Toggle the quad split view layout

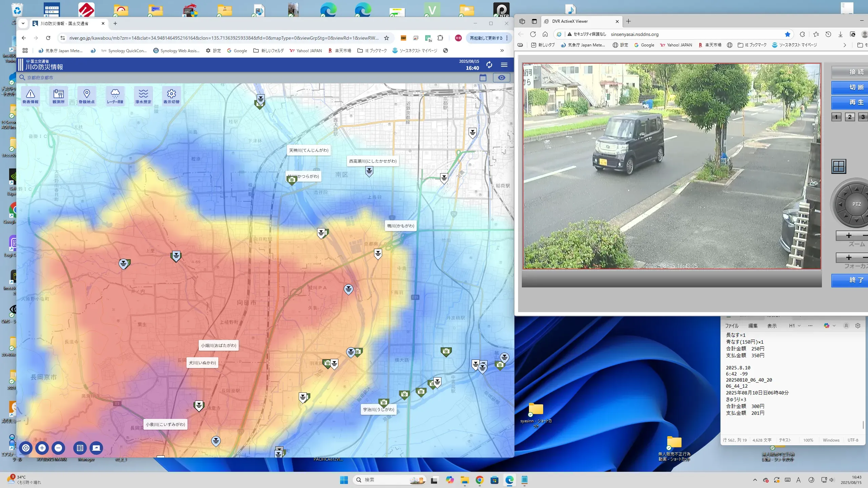pyautogui.click(x=839, y=166)
